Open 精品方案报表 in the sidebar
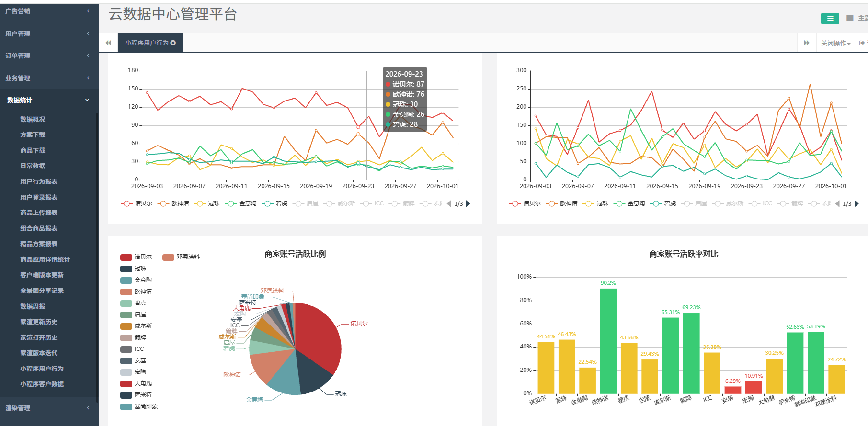The height and width of the screenshot is (426, 868). pyautogui.click(x=39, y=244)
